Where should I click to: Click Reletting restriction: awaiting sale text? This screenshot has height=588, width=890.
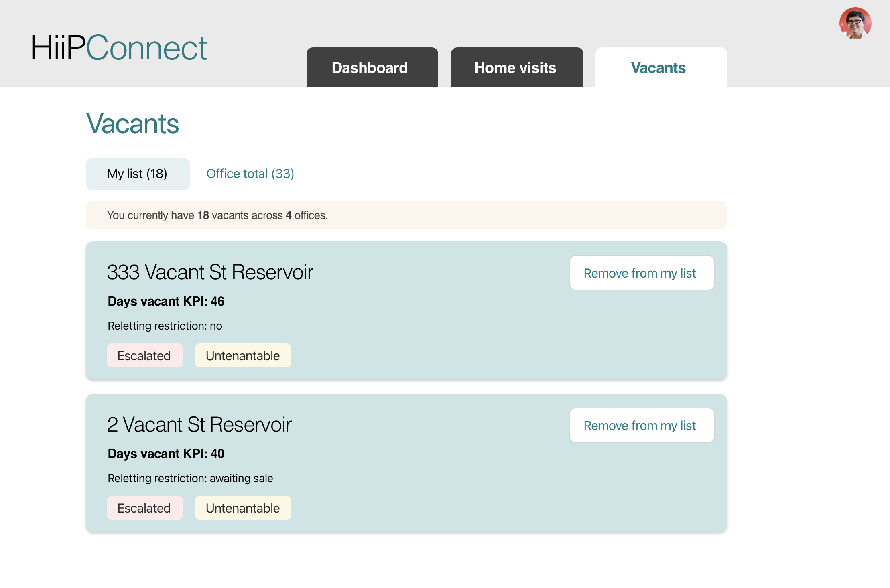tap(190, 479)
